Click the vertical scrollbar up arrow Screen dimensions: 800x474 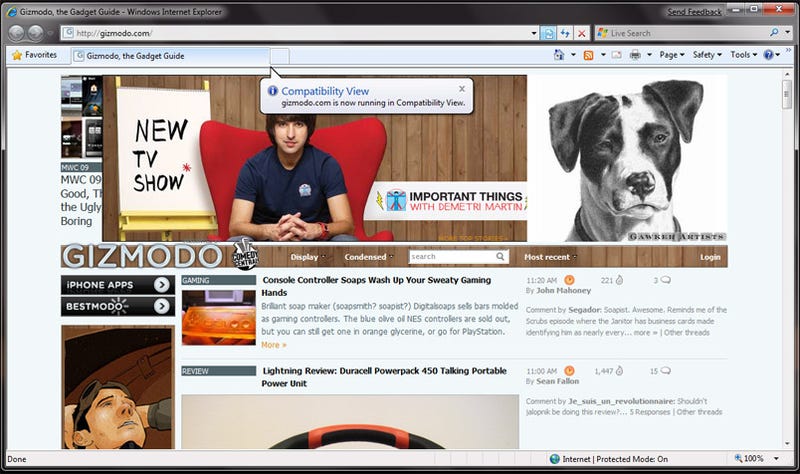(787, 74)
